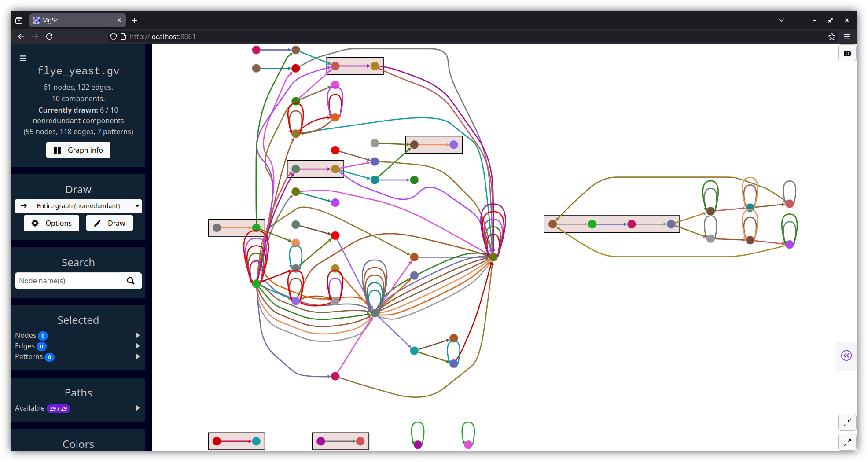
Task: Click the fit-graph shrink arrows icon
Action: tap(847, 423)
